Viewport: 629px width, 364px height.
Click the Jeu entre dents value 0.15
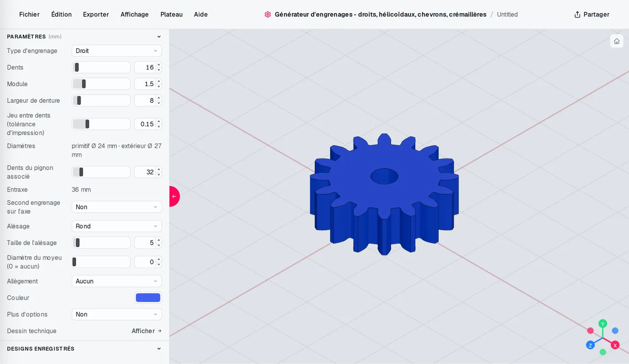point(145,124)
